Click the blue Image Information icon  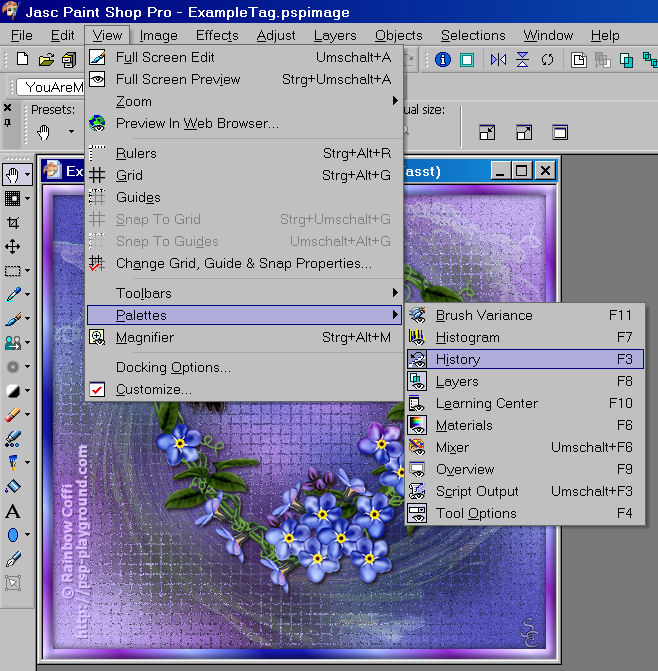click(x=443, y=59)
